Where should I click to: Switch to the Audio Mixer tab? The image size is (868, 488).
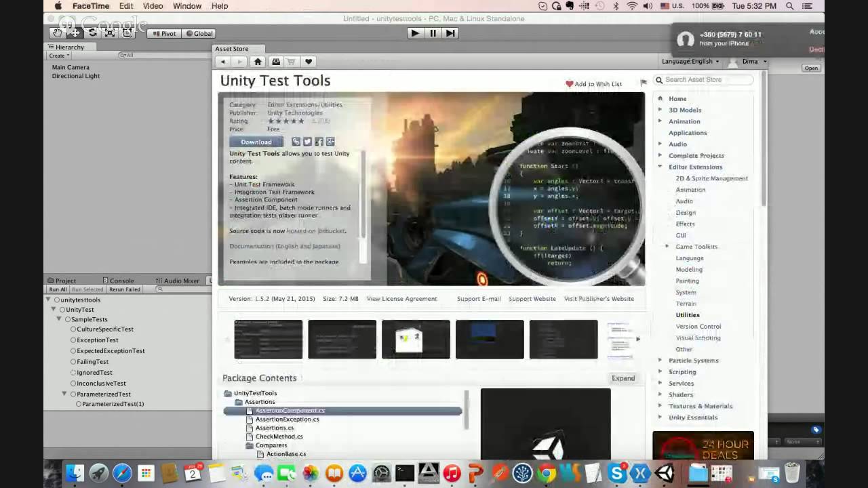pos(178,281)
